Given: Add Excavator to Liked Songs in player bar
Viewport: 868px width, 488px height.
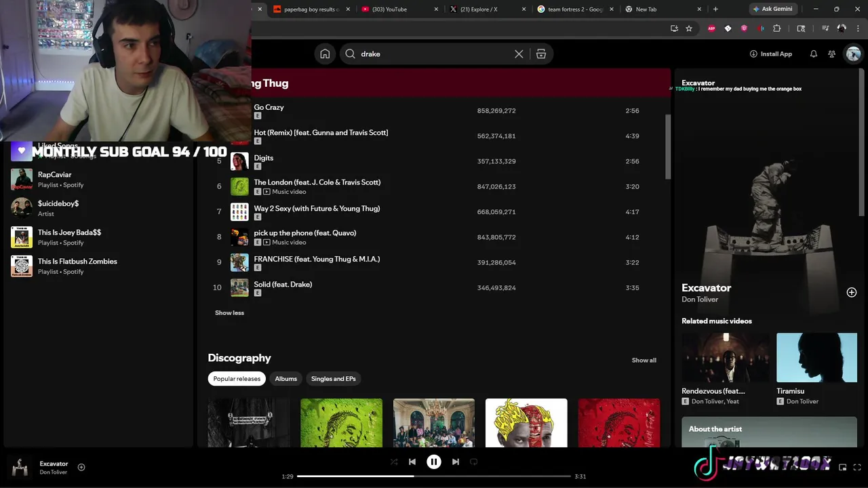Looking at the screenshot, I should [x=81, y=467].
